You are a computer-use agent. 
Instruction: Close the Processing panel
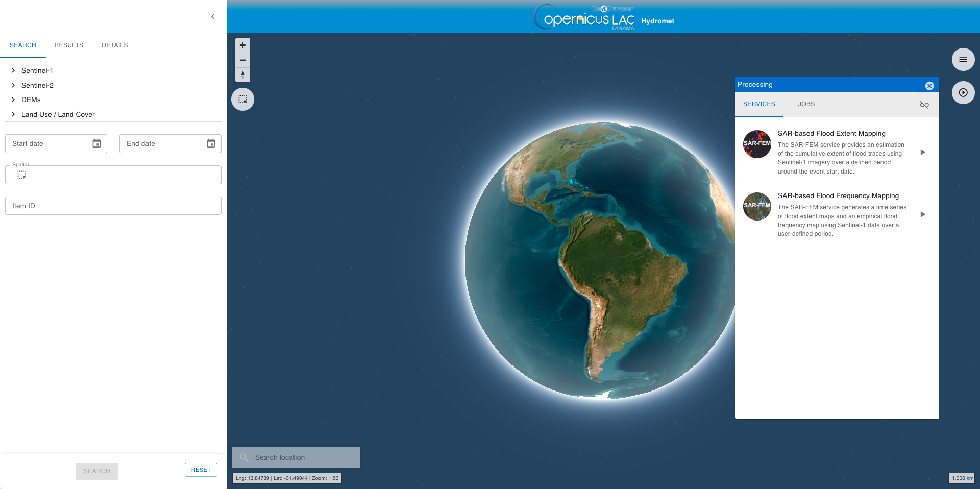[x=929, y=86]
